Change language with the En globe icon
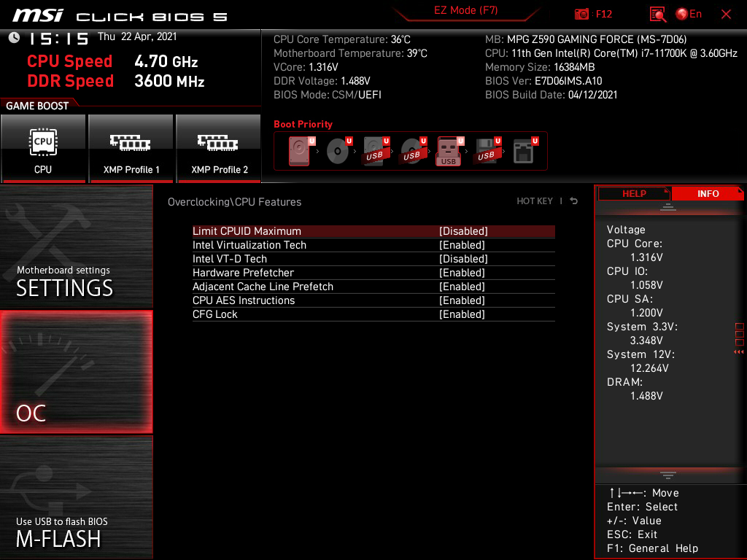Screen dimensions: 747x560 coord(689,15)
